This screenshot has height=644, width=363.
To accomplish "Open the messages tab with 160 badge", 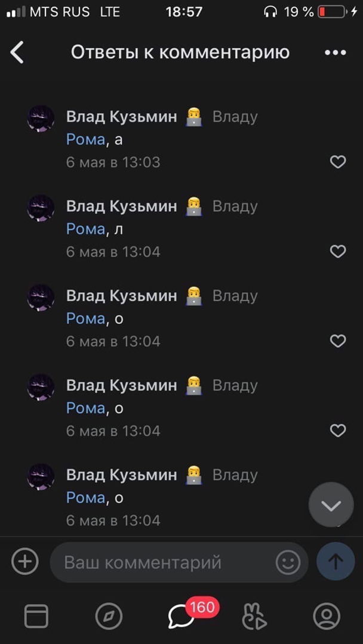I will pyautogui.click(x=181, y=616).
